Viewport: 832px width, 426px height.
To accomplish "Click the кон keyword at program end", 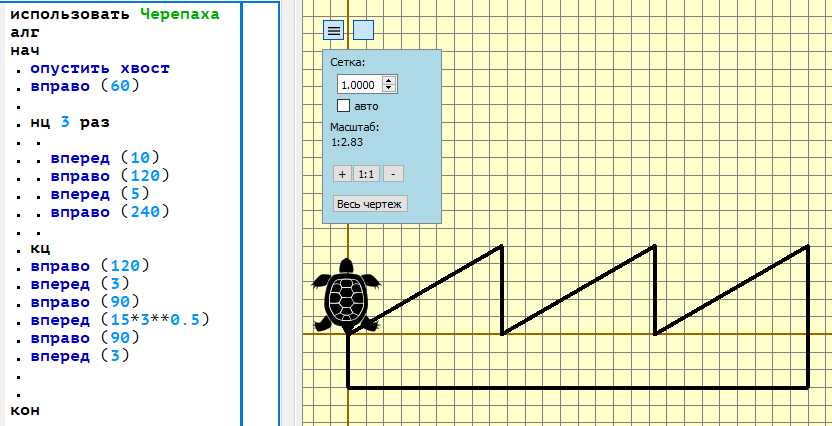I will tap(25, 411).
